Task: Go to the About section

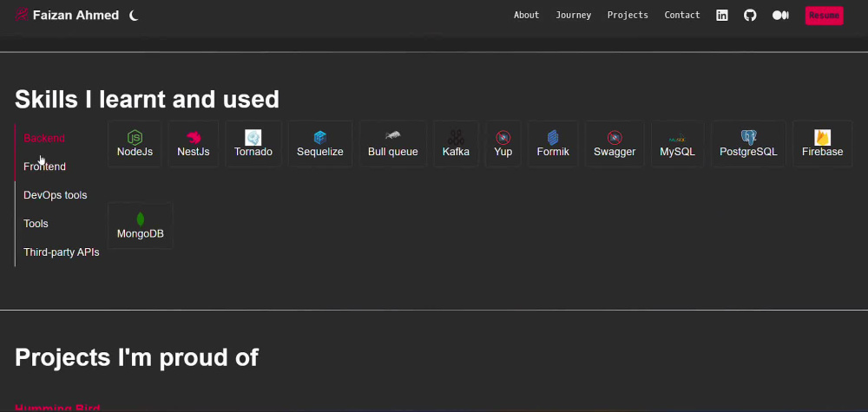Action: pos(526,15)
